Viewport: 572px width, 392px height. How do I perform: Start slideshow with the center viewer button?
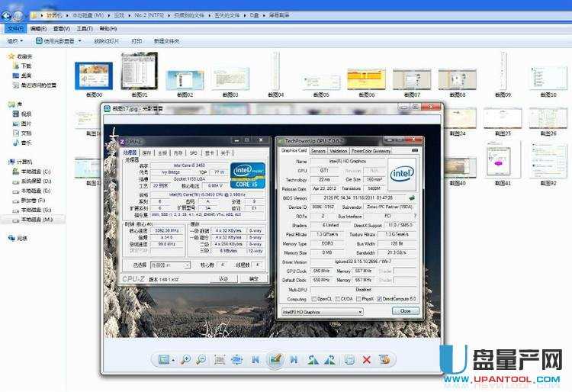(x=275, y=359)
